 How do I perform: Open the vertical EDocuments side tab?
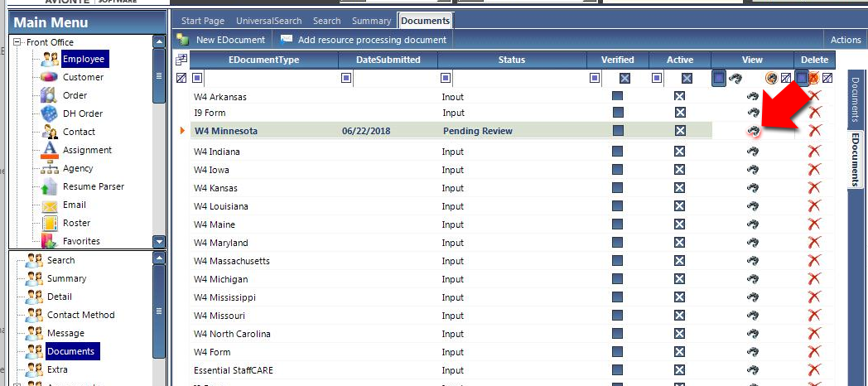coord(856,159)
